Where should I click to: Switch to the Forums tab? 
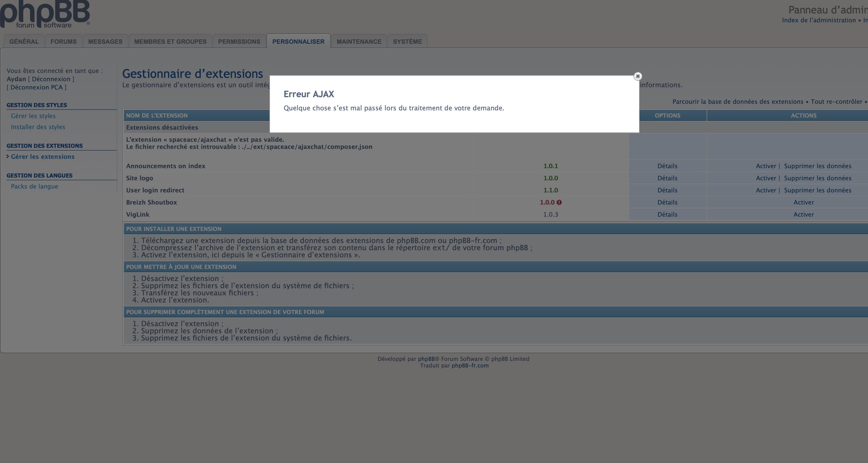[63, 41]
